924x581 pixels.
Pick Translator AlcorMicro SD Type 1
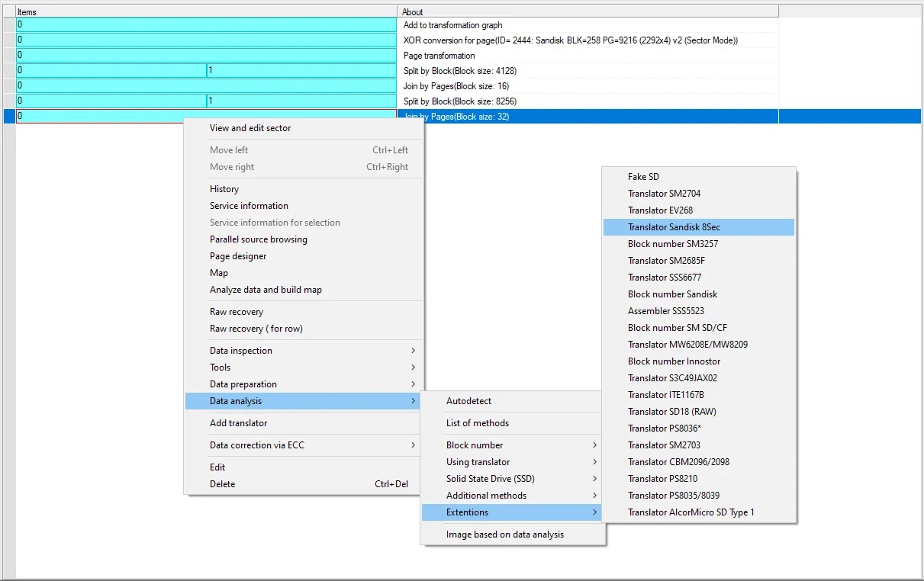pos(691,512)
